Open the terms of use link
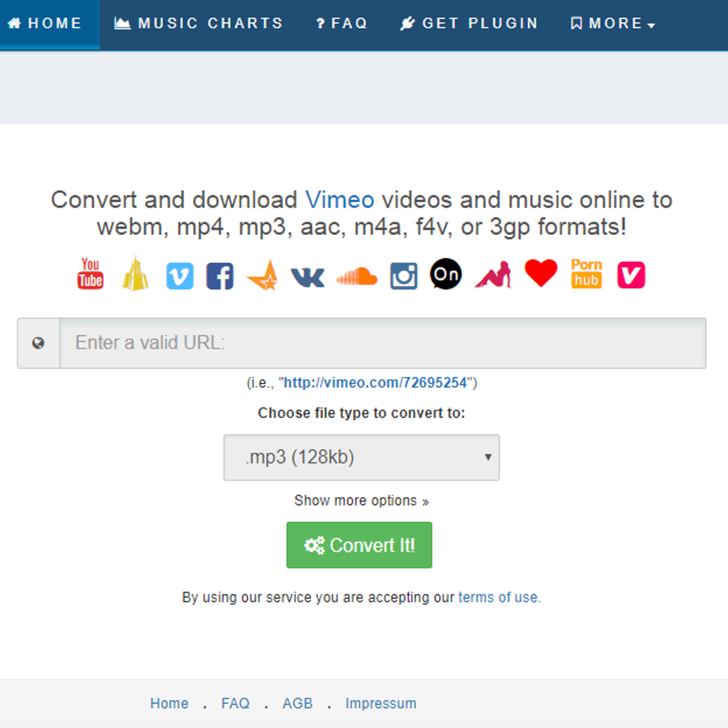The height and width of the screenshot is (728, 728). coord(500,597)
